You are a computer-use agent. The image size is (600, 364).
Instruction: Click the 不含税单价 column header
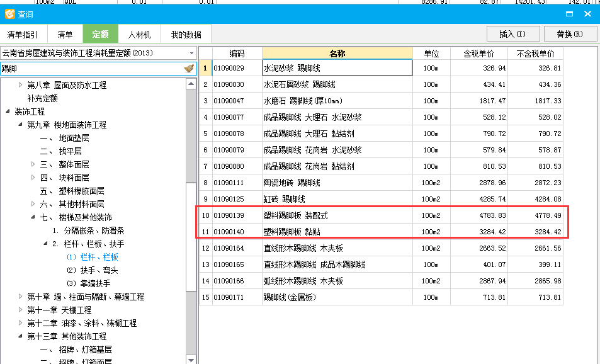point(535,54)
